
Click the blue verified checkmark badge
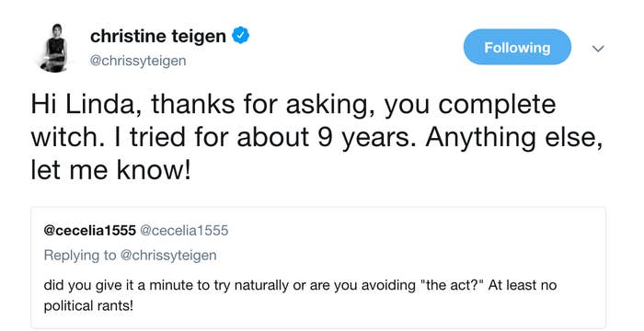(x=241, y=35)
